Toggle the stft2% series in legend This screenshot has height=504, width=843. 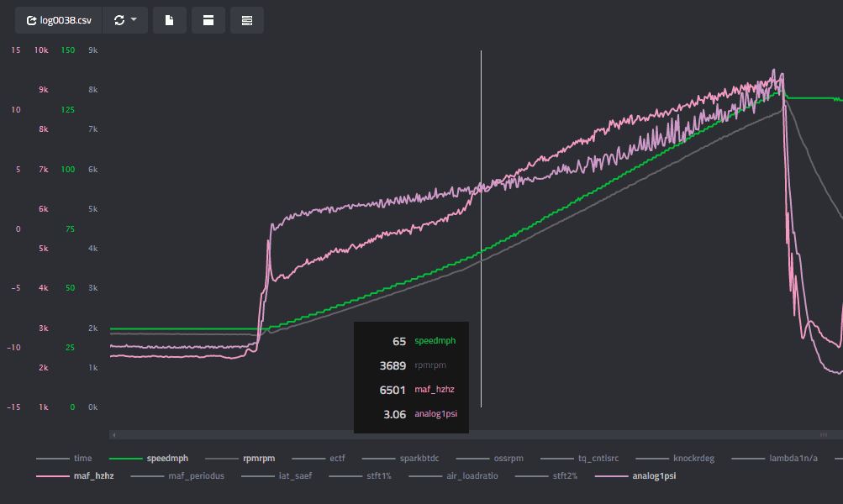(546, 476)
